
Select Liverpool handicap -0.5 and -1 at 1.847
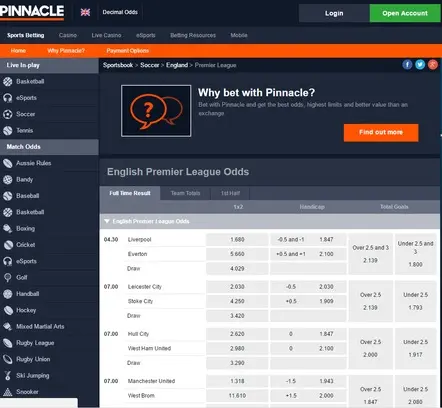[x=308, y=240]
